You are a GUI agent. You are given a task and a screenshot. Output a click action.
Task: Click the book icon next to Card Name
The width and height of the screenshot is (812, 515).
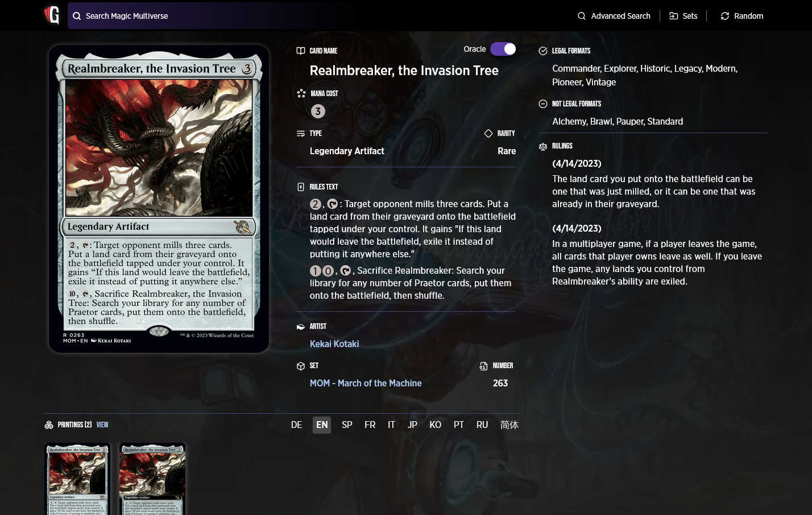coord(300,50)
